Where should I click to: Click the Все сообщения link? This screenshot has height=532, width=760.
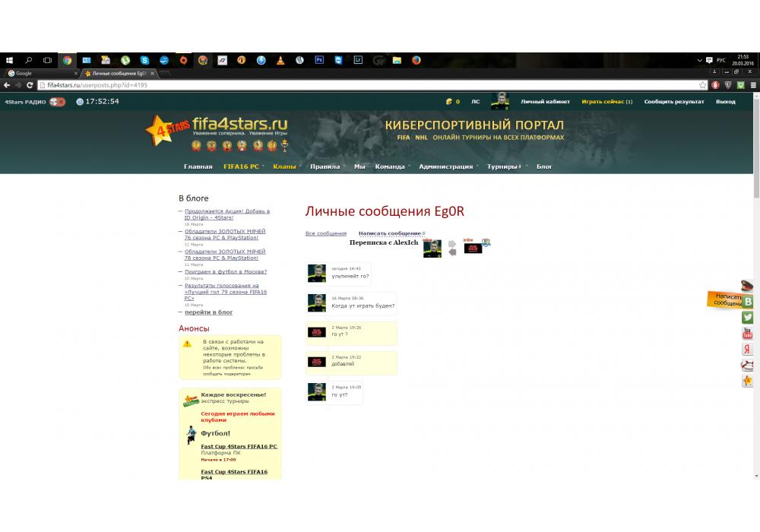[325, 233]
